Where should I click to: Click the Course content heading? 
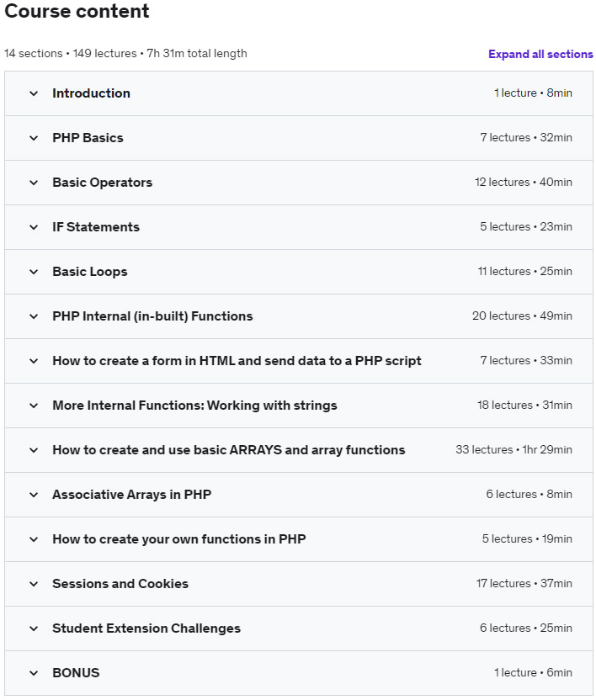[x=77, y=12]
